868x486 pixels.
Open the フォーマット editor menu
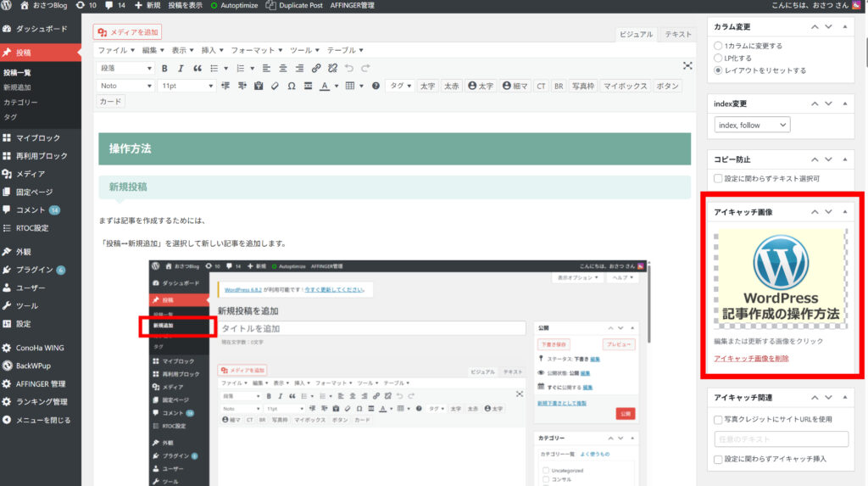pyautogui.click(x=256, y=50)
